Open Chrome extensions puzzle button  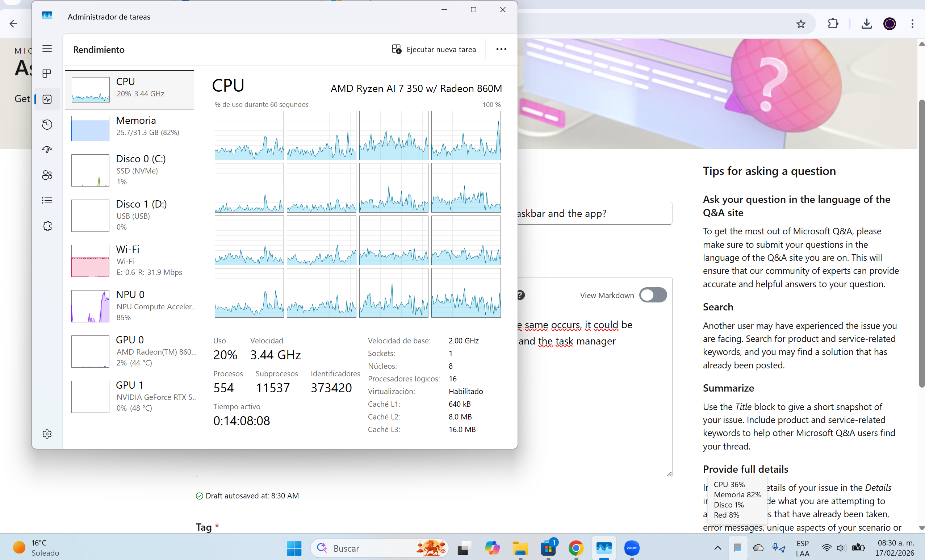[x=833, y=24]
